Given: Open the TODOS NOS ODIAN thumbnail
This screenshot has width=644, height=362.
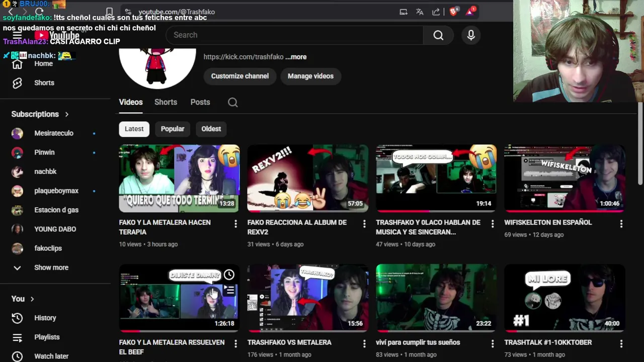Looking at the screenshot, I should point(436,178).
